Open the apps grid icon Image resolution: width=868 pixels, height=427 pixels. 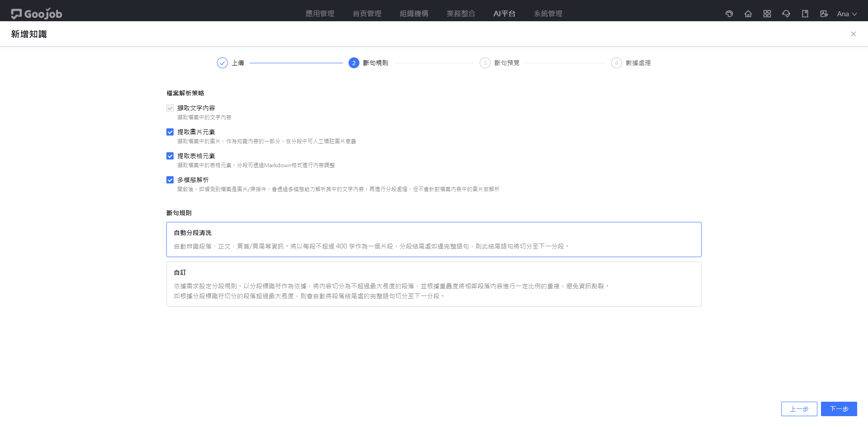(767, 14)
